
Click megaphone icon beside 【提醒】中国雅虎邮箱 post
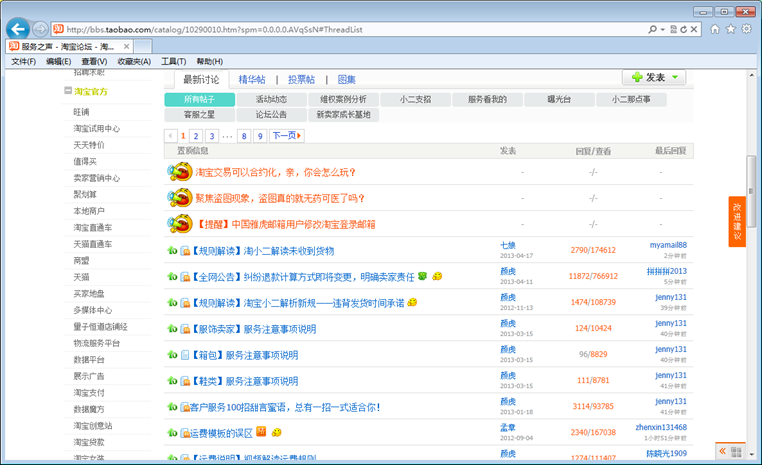pos(180,224)
